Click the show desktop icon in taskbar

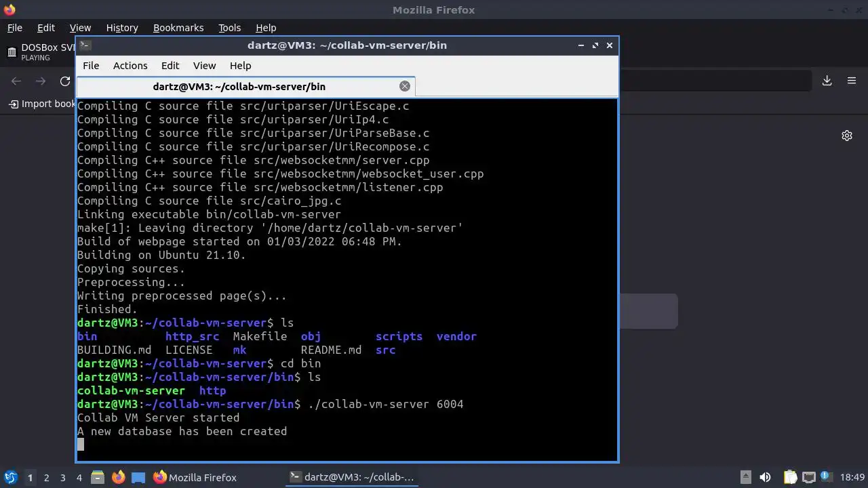tap(138, 477)
